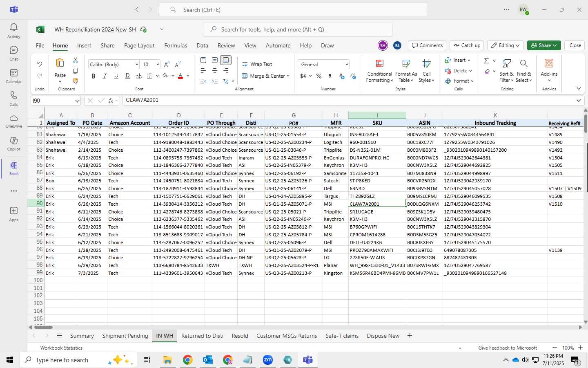This screenshot has width=588, height=368.
Task: Click the Catch up button
Action: [467, 45]
